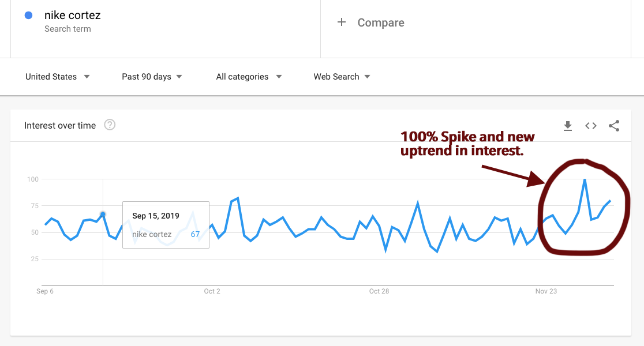Viewport: 644px width, 346px height.
Task: Click the chart peak at value 100
Action: 585,179
